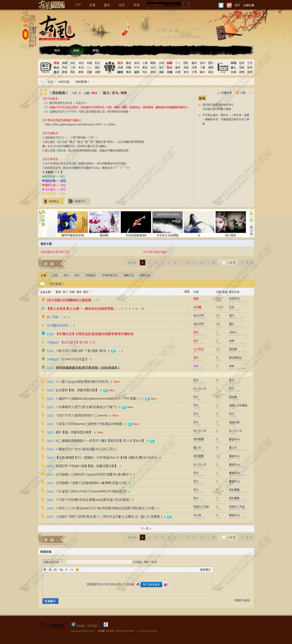Image resolution: width=292 pixels, height=644 pixels.
Task: Click the 收藏本版 favorite star icon
Action: (x=219, y=93)
